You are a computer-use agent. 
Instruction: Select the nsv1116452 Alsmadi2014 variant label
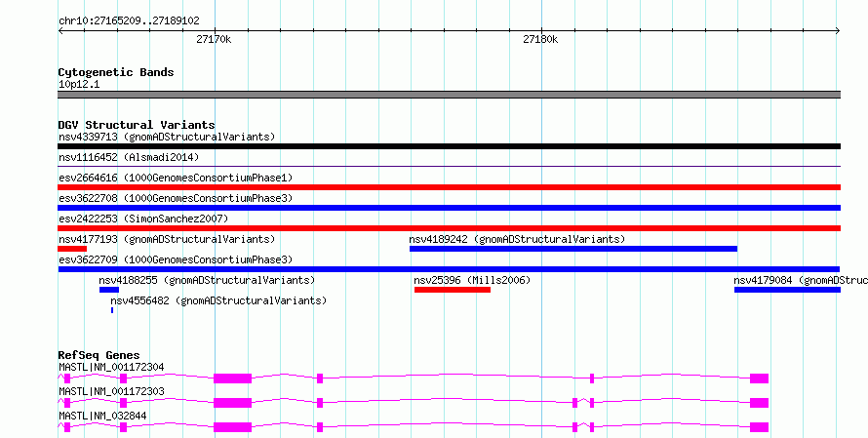[129, 157]
